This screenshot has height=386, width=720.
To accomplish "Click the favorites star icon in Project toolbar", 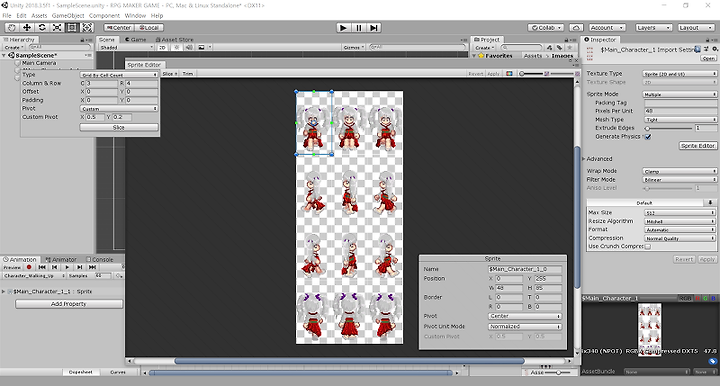I will pos(570,47).
